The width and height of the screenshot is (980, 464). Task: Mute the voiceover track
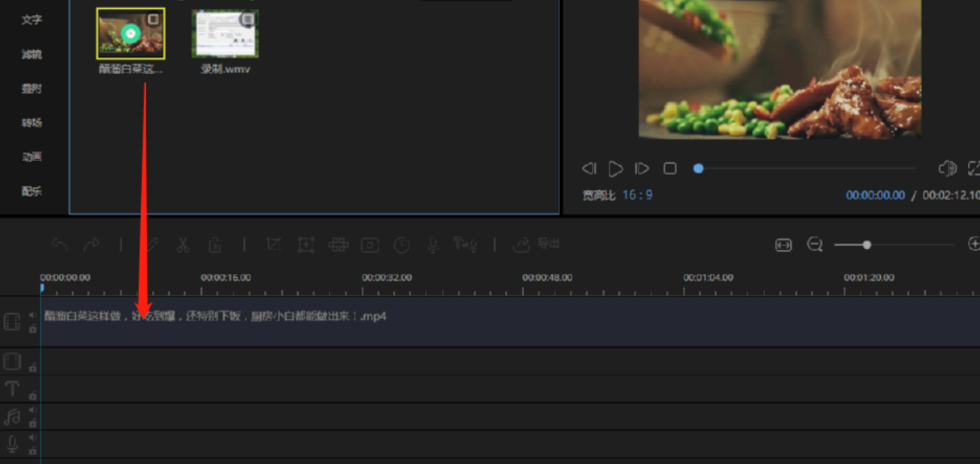(32, 437)
